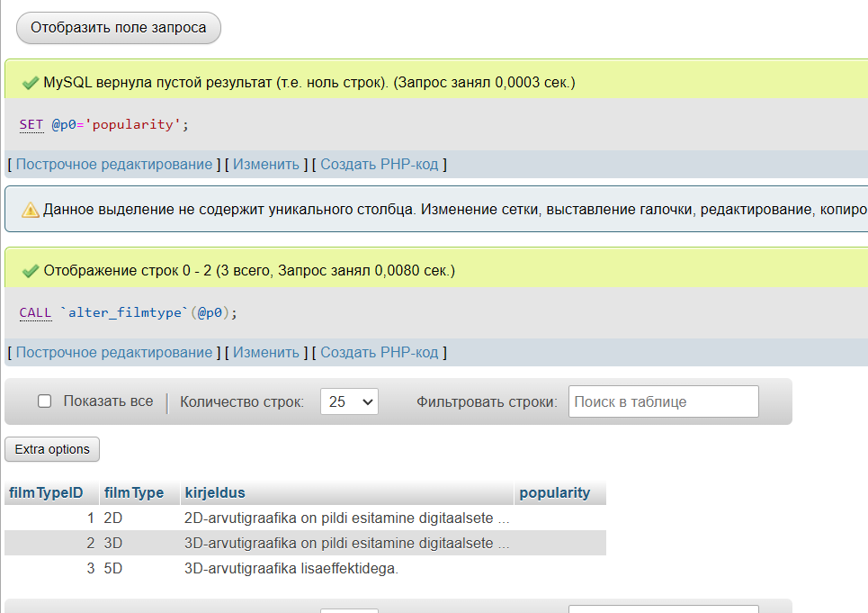Viewport: 868px width, 613px height.
Task: Click the green checkmark beside the empty result message
Action: [30, 83]
